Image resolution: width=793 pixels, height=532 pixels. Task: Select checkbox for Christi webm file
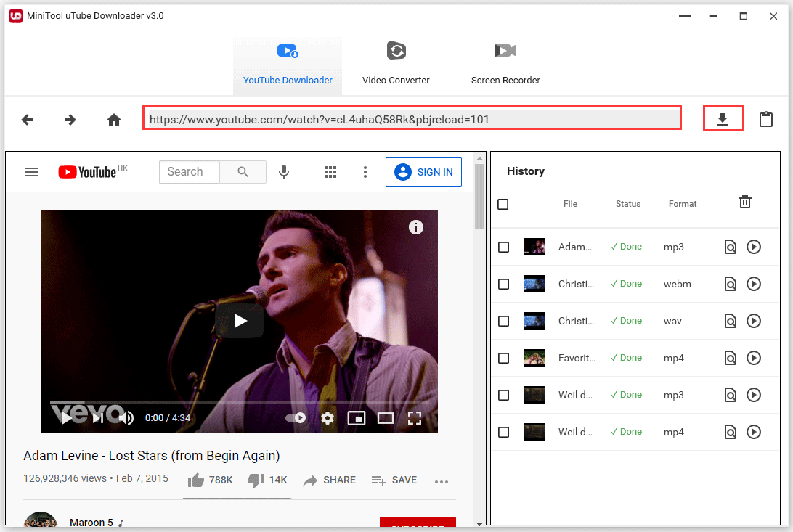pos(503,285)
